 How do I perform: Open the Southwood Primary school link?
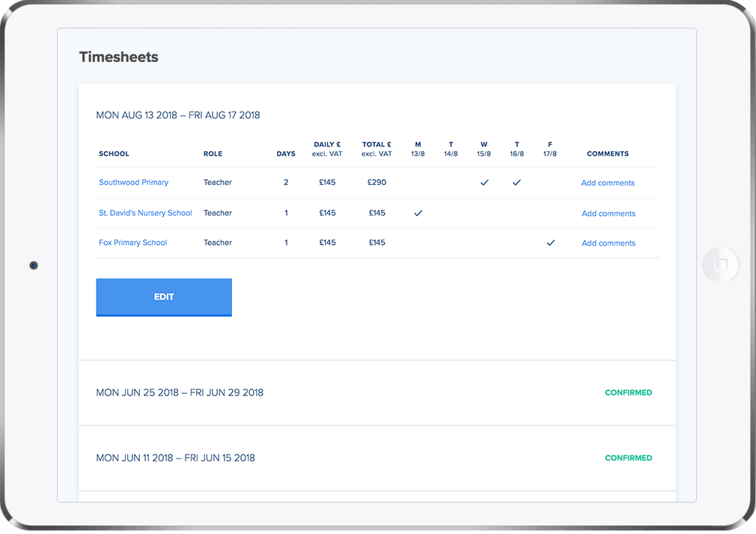[133, 182]
